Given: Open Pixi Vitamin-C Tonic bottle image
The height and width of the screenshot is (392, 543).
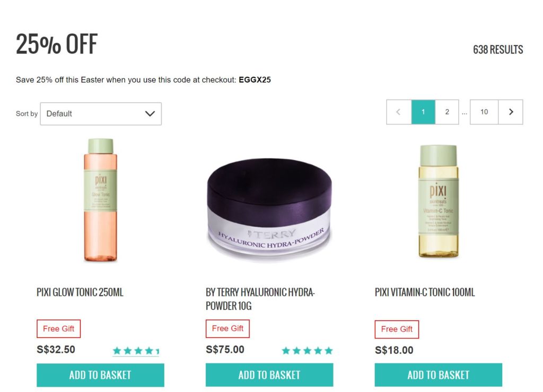Looking at the screenshot, I should (439, 201).
